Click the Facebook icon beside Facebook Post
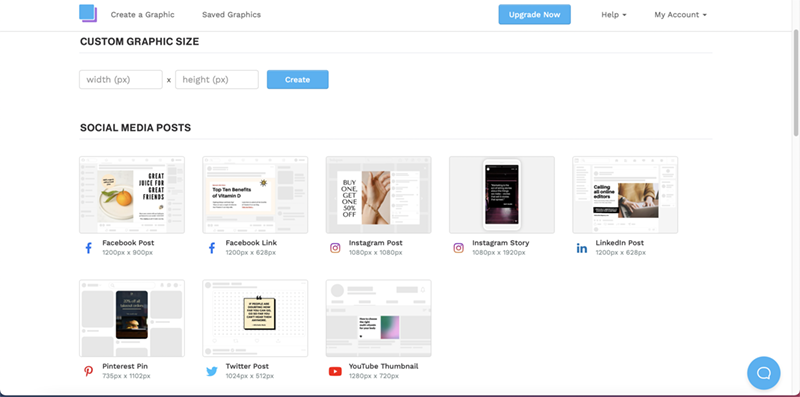 coord(88,248)
